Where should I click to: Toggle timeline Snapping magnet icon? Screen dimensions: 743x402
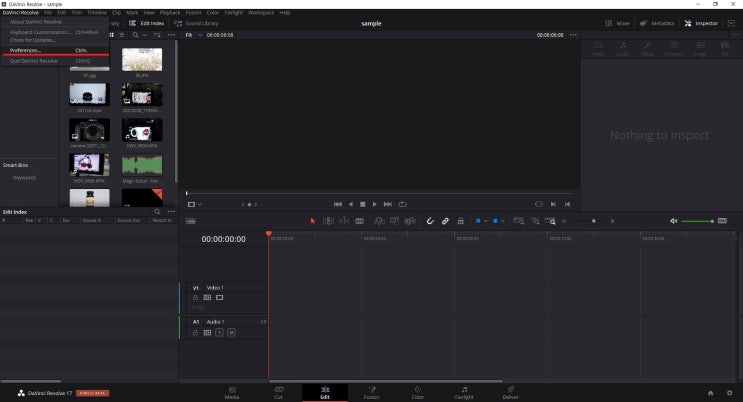tap(430, 221)
